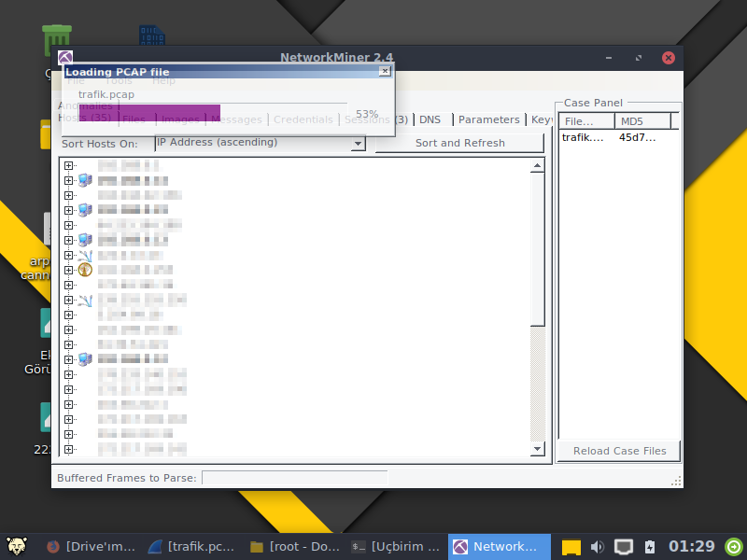This screenshot has height=560, width=747.
Task: Click the Buffered Frames to Parse field
Action: [x=294, y=478]
